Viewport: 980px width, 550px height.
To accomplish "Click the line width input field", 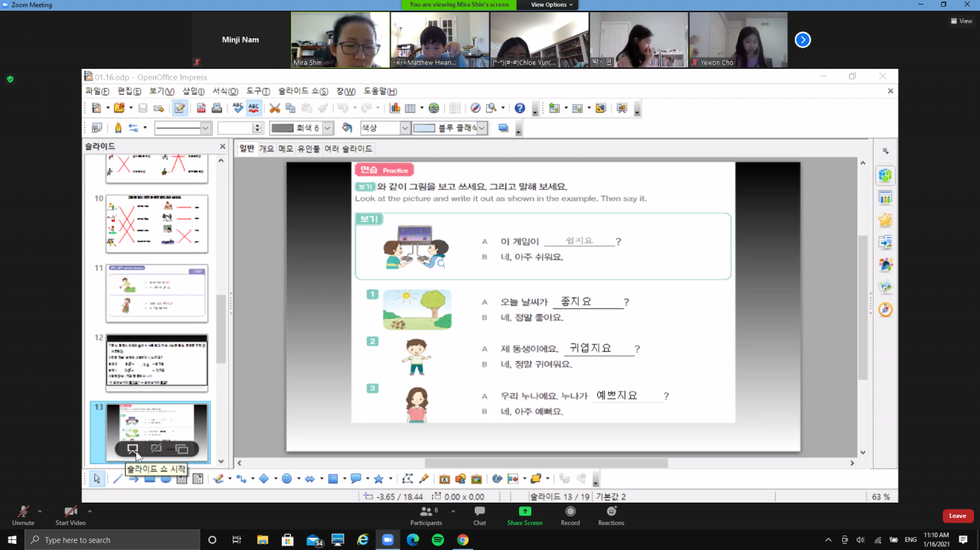I will pos(235,129).
